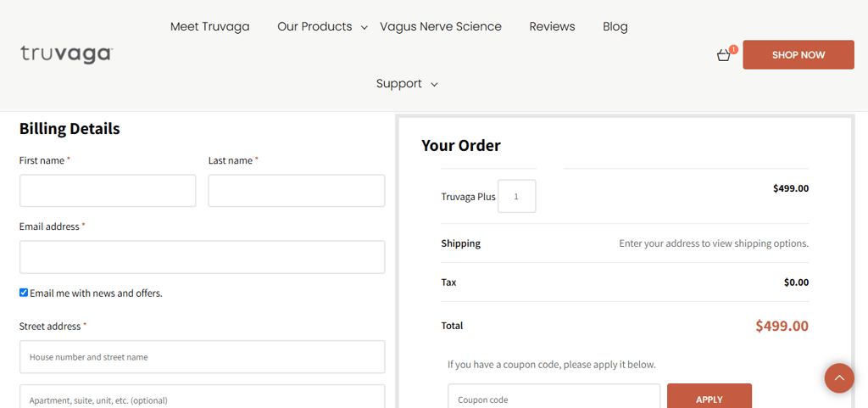Open the Meet Truvaga menu item
The height and width of the screenshot is (408, 868).
point(210,26)
